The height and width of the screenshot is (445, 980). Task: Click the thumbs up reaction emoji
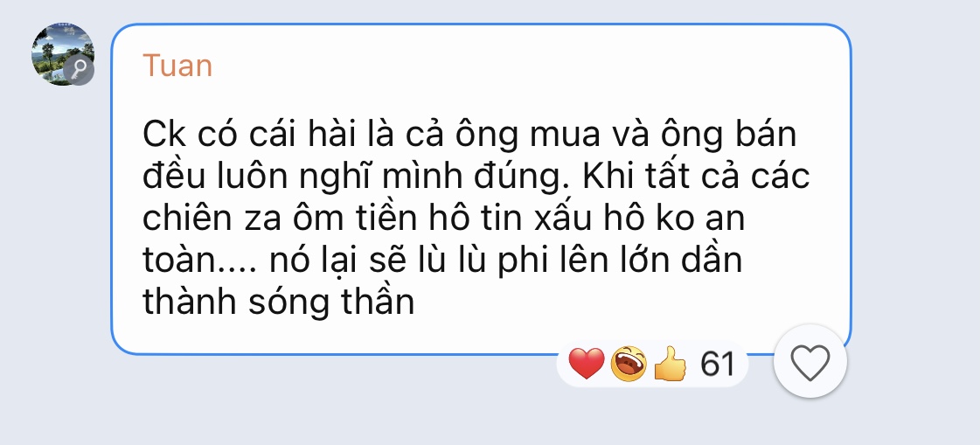[670, 363]
